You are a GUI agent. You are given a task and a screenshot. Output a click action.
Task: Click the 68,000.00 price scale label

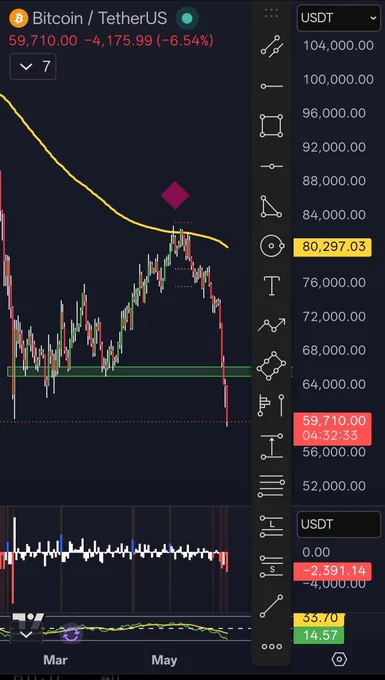click(x=334, y=350)
